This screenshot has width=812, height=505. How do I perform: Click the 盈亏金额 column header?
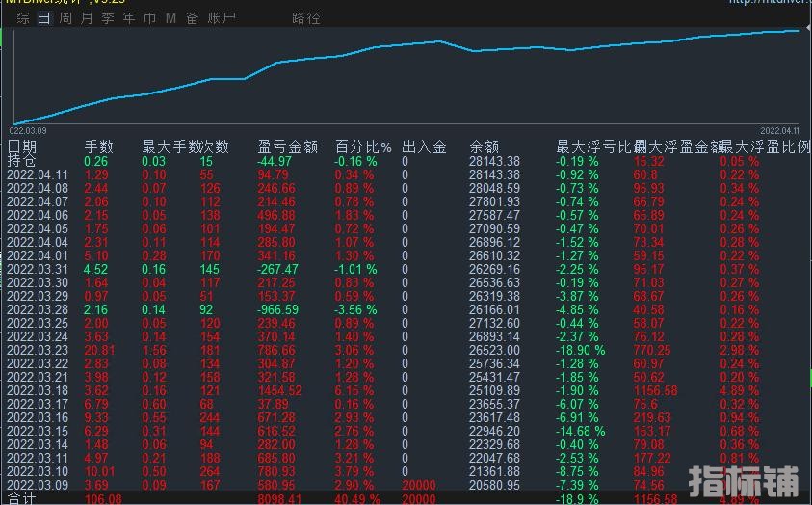(287, 147)
